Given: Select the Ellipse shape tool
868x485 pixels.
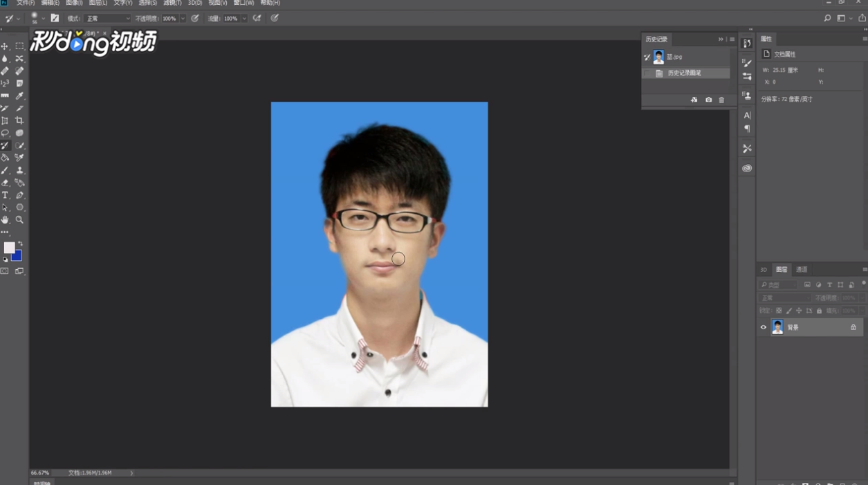Looking at the screenshot, I should (x=19, y=208).
